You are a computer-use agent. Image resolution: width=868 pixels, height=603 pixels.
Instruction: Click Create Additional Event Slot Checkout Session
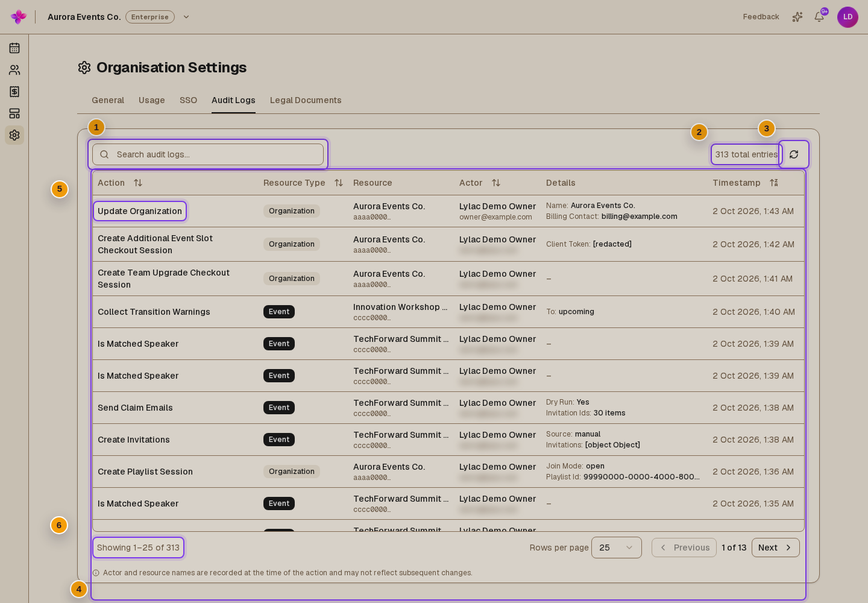point(156,244)
